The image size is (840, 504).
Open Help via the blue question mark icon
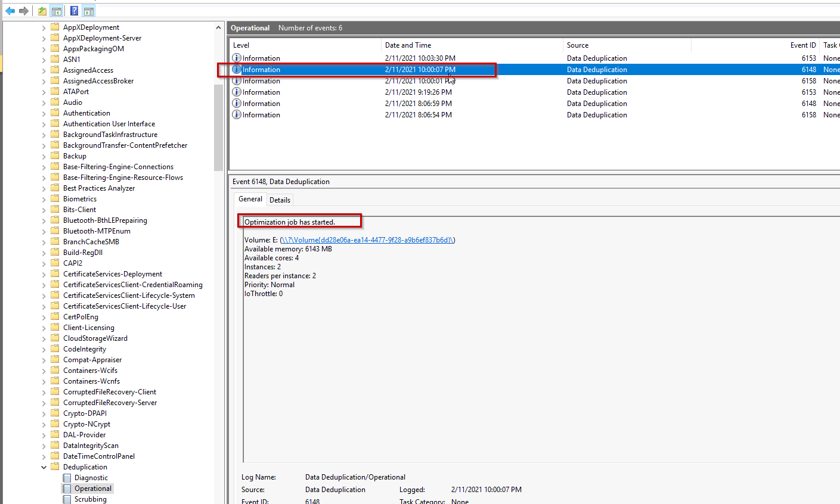(x=74, y=11)
